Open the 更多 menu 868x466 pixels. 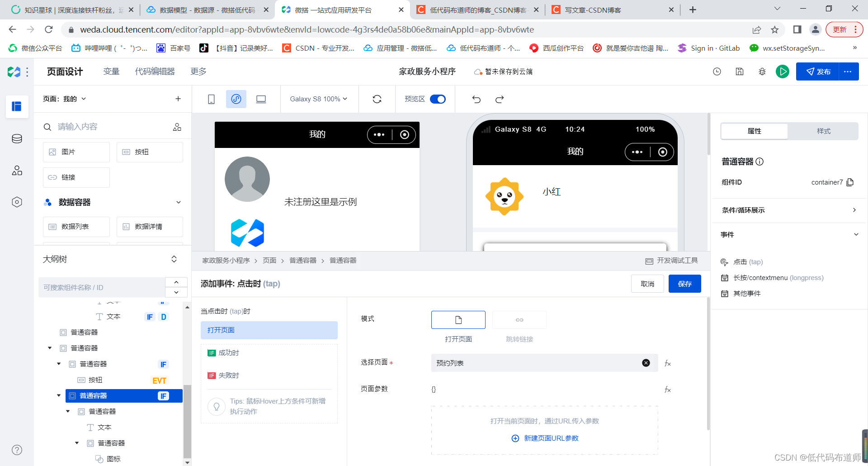198,71
